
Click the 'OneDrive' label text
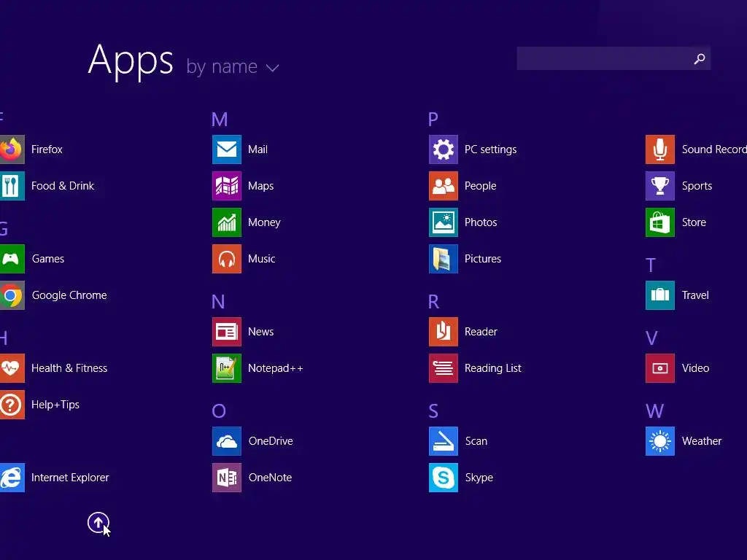(271, 441)
